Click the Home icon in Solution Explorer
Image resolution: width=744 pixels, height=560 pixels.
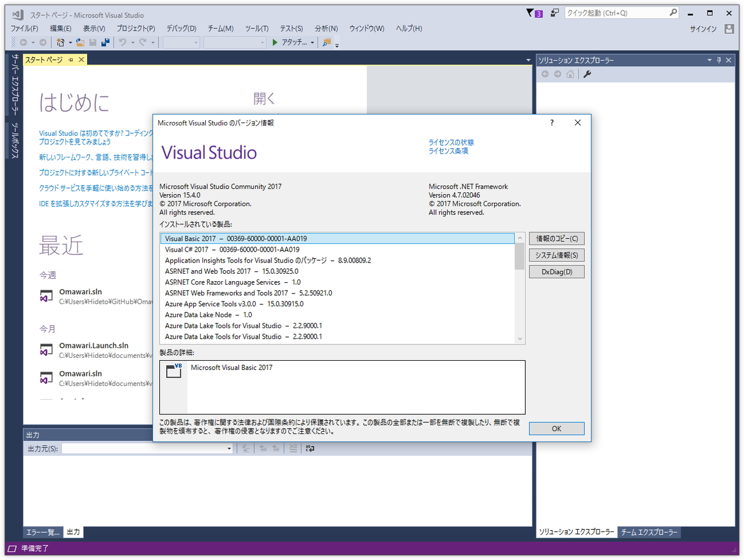570,74
